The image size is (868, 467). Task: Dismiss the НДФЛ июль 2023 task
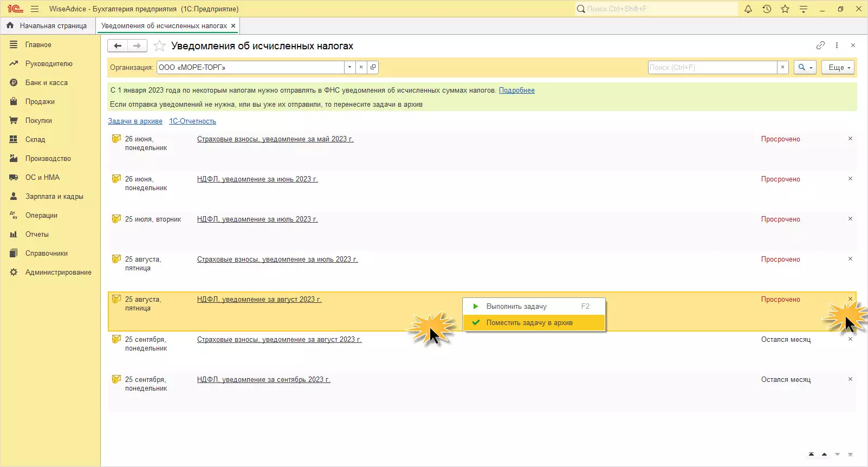click(x=850, y=219)
